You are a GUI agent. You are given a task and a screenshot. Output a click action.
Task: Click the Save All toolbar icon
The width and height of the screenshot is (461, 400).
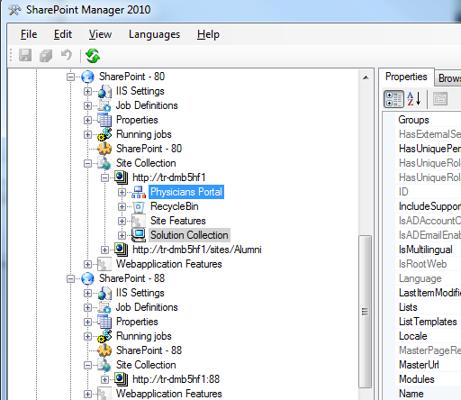[46, 55]
